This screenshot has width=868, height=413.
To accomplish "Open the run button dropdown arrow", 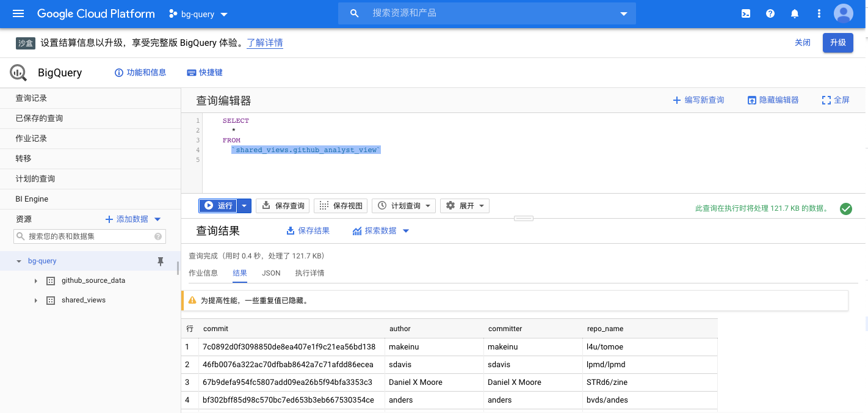I will [244, 206].
